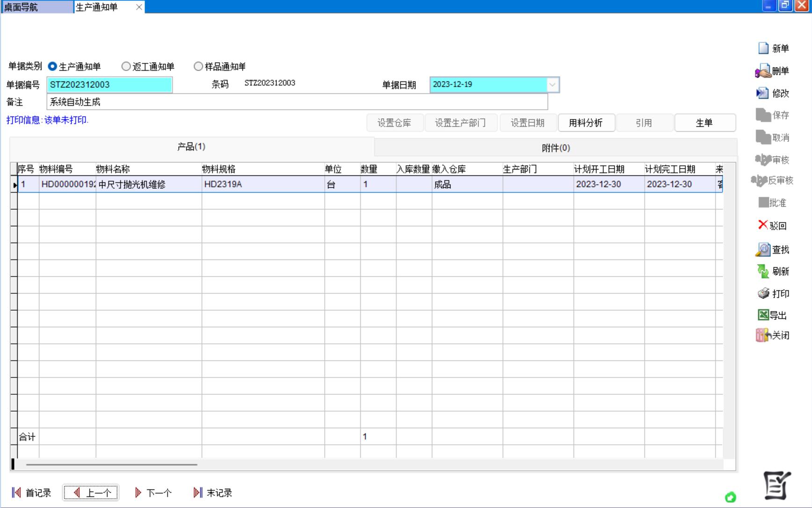
Task: Select the 生产通知单 radio button
Action: pyautogui.click(x=52, y=66)
